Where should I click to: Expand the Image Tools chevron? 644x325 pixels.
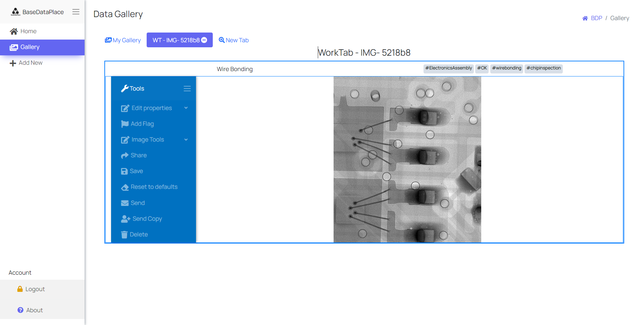click(186, 140)
